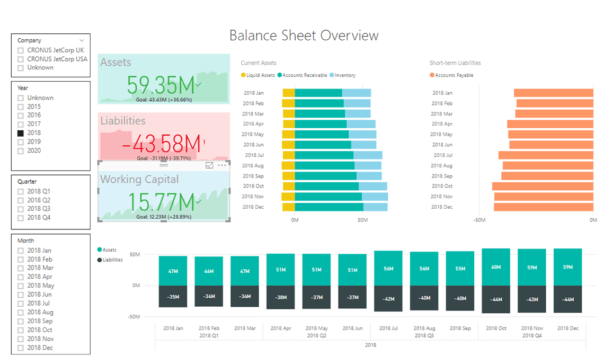Viewport: 604px width, 364px height.
Task: Check the 2018 Q1 quarter checkbox
Action: (21, 192)
